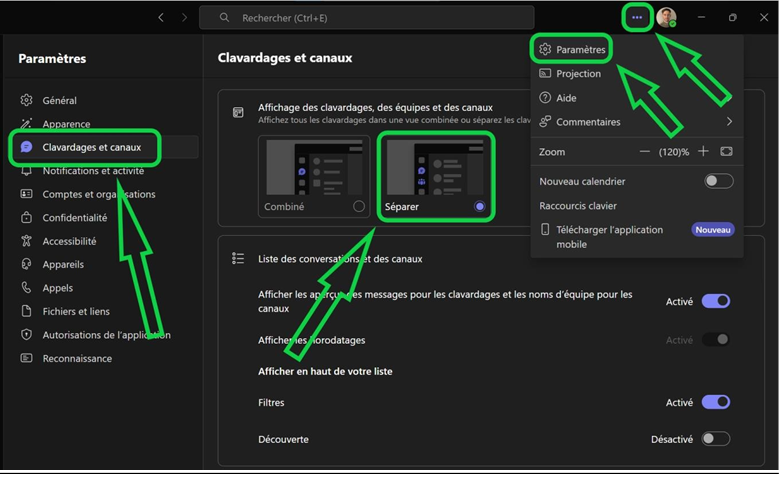Decrease zoom with the minus button

coord(645,151)
